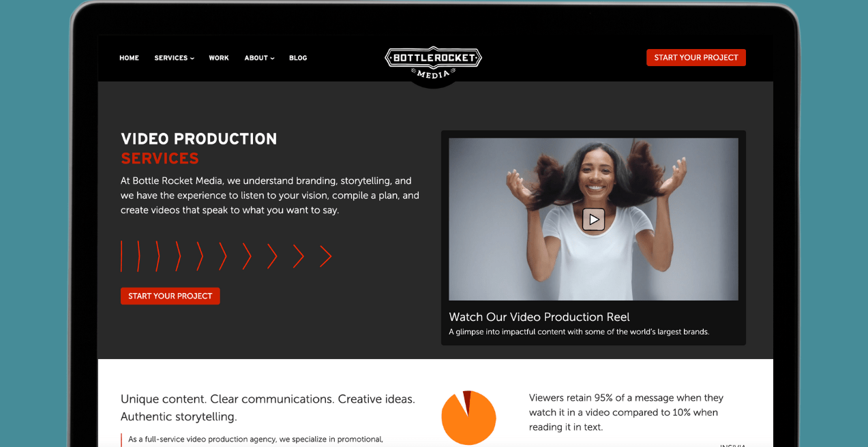
Task: Click the chevron arrow next to Services
Action: coord(192,59)
